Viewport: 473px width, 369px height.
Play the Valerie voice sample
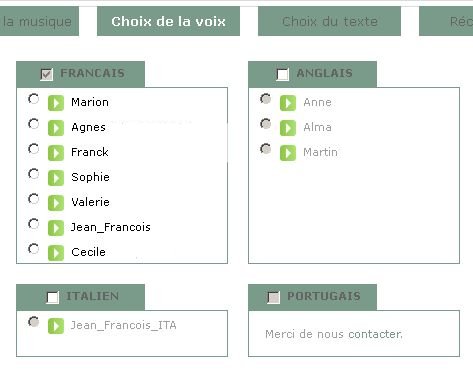click(x=56, y=203)
